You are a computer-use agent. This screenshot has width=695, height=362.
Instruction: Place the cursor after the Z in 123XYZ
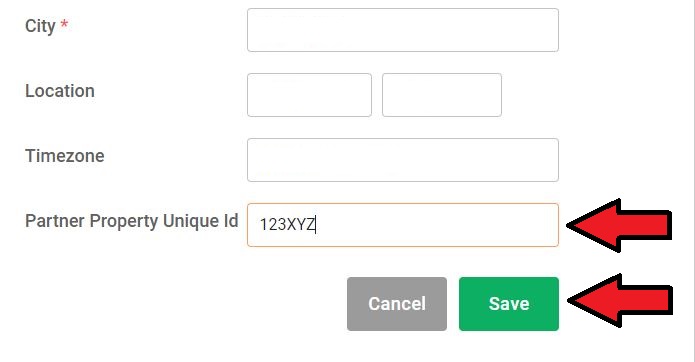(x=316, y=225)
